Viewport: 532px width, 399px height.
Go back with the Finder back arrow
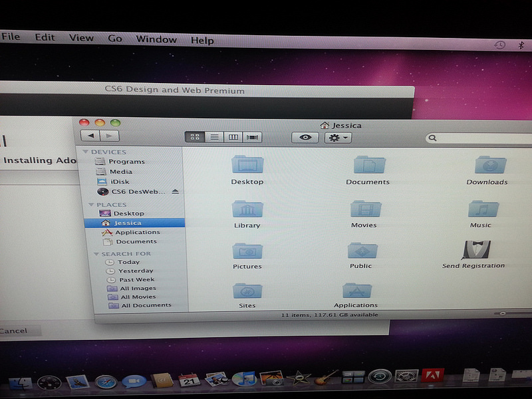pos(90,136)
